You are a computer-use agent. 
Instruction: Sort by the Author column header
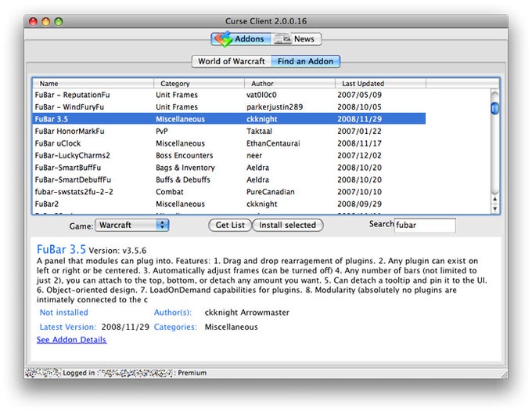point(289,84)
